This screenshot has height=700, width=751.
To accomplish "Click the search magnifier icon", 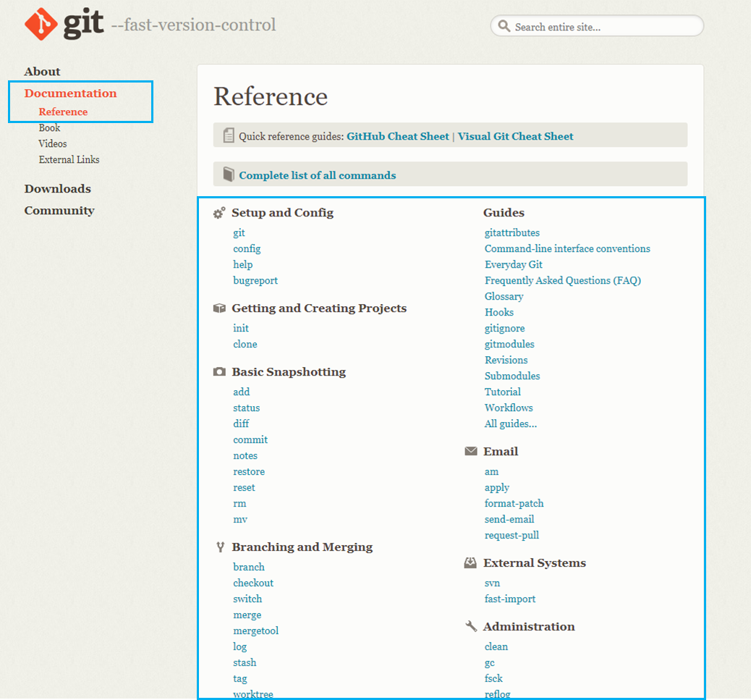I will click(504, 26).
